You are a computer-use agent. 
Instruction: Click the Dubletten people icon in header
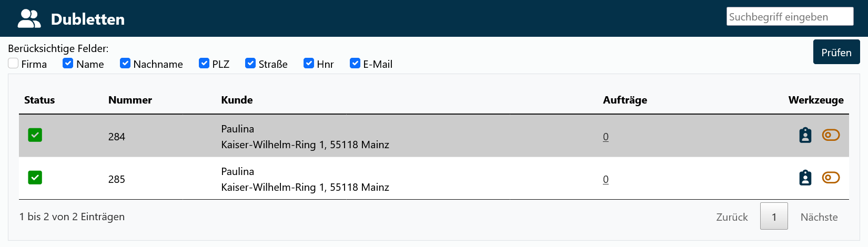(29, 19)
